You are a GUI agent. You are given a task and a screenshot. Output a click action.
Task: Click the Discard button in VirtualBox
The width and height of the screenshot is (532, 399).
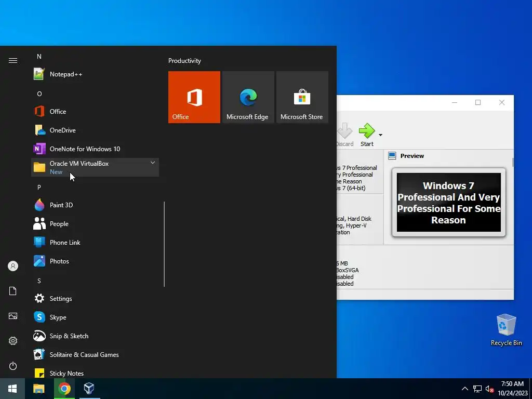coord(345,135)
